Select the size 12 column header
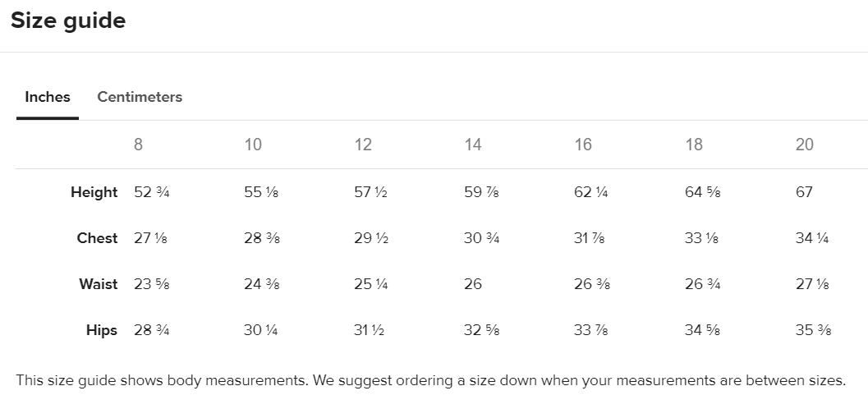868x409 pixels. pyautogui.click(x=363, y=145)
